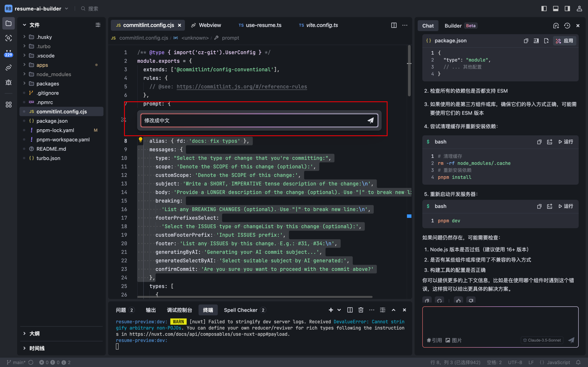Copy the package.json code snippet

[526, 41]
